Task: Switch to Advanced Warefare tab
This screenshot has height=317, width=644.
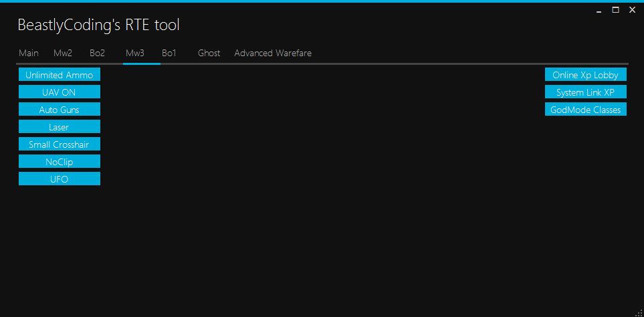Action: tap(272, 53)
